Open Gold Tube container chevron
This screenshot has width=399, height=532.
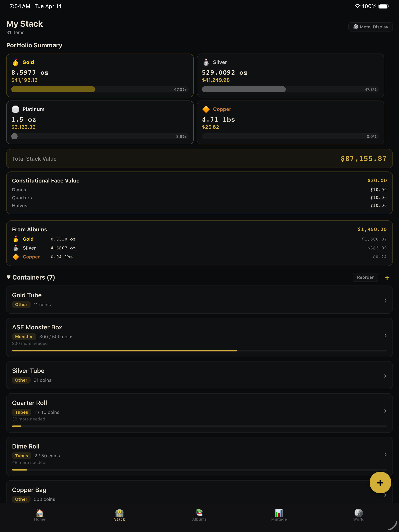tap(385, 300)
